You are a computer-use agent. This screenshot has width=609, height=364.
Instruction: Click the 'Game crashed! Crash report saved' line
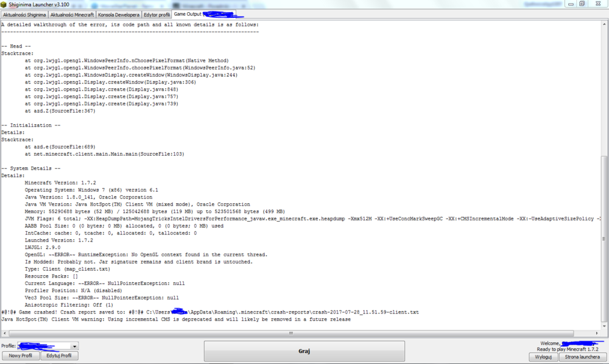tap(210, 312)
